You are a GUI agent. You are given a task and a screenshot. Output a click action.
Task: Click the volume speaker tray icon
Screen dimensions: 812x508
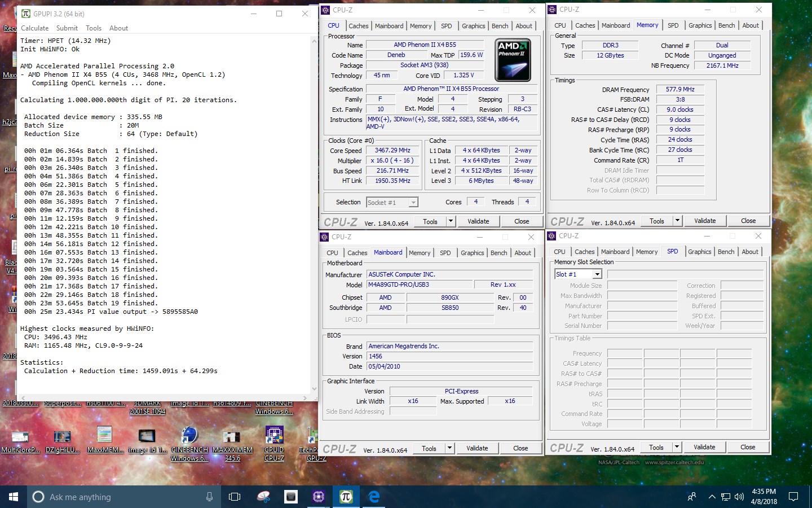(x=739, y=497)
